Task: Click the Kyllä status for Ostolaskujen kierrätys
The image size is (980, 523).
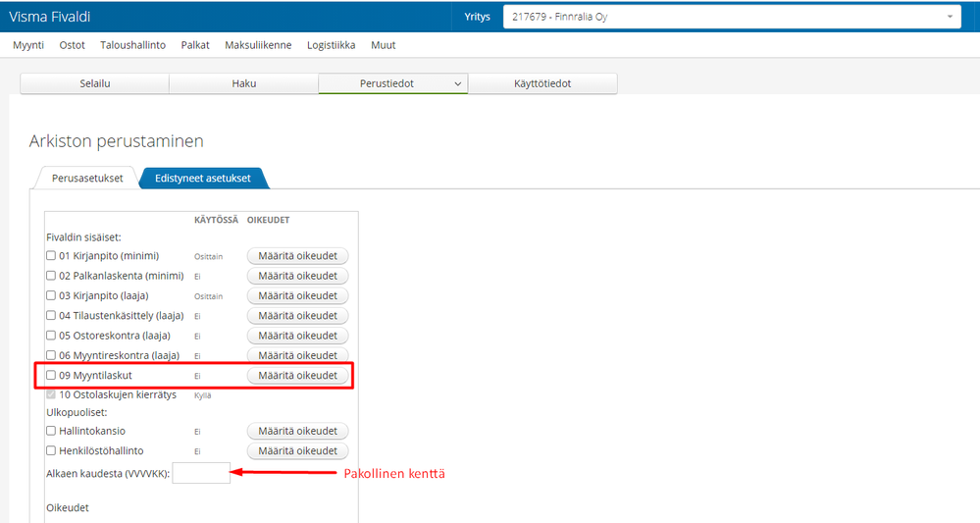Action: pos(202,395)
